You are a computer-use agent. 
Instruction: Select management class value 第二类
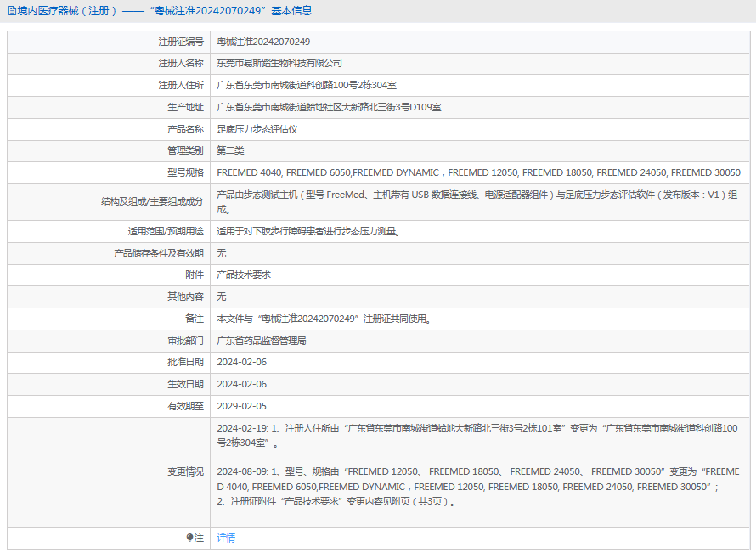[x=230, y=150]
